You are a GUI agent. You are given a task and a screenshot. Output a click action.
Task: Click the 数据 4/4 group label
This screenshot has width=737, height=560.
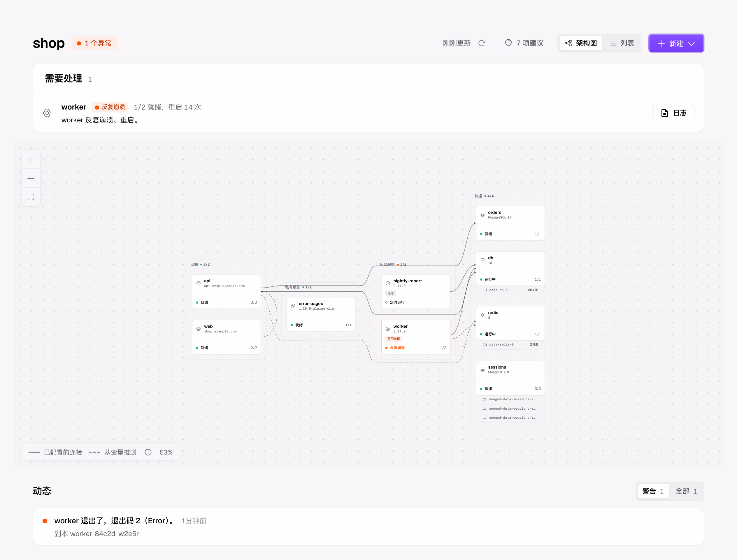click(484, 196)
